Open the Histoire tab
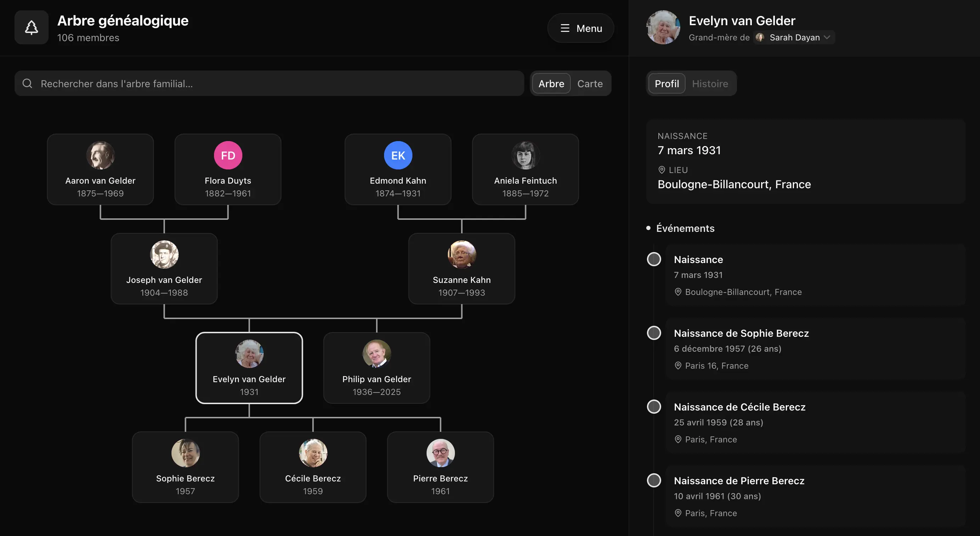 (x=710, y=83)
